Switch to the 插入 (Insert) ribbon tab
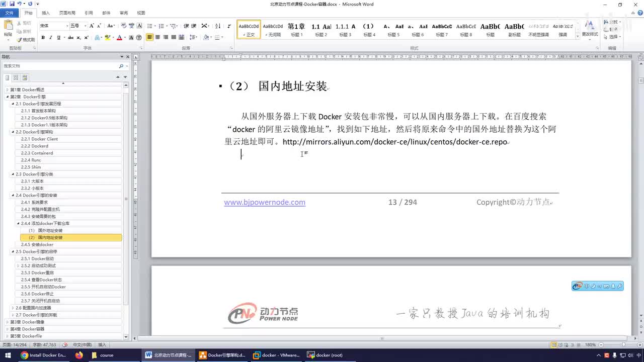 [x=46, y=13]
